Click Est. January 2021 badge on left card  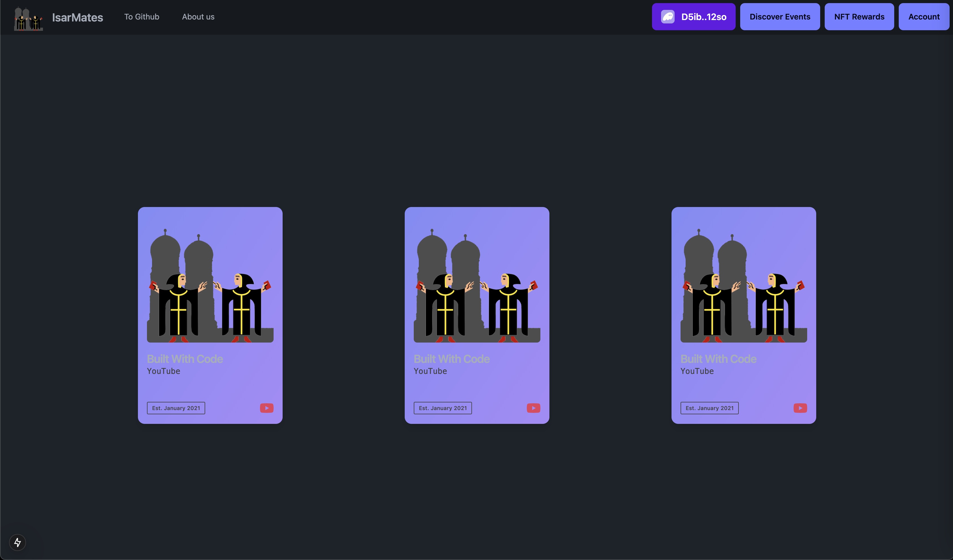coord(176,408)
